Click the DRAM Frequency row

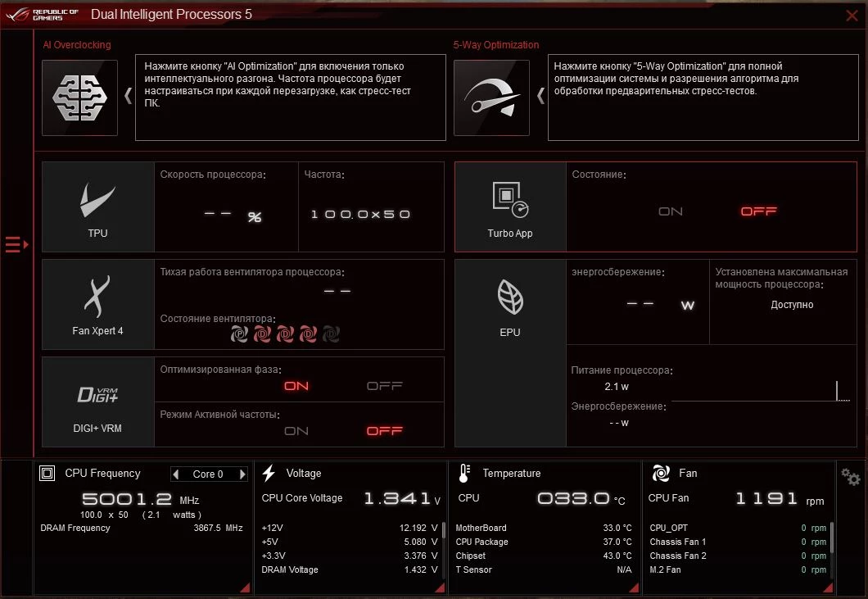click(x=142, y=528)
